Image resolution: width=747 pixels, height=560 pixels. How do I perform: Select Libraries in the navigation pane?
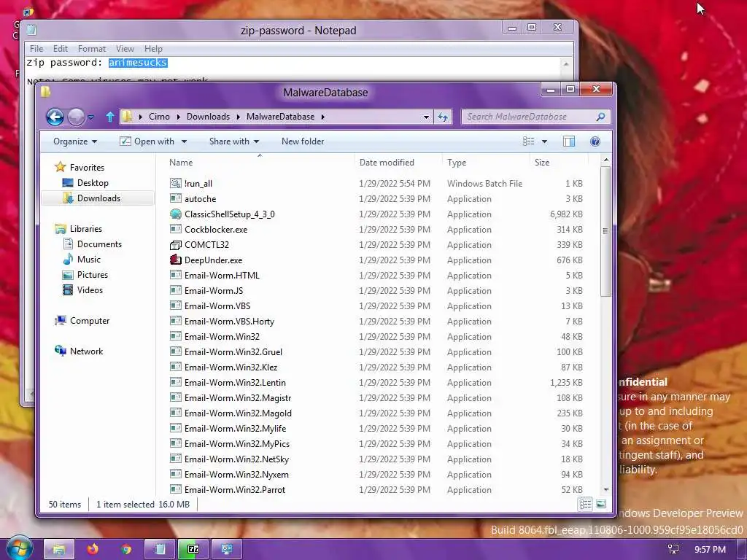pyautogui.click(x=86, y=229)
